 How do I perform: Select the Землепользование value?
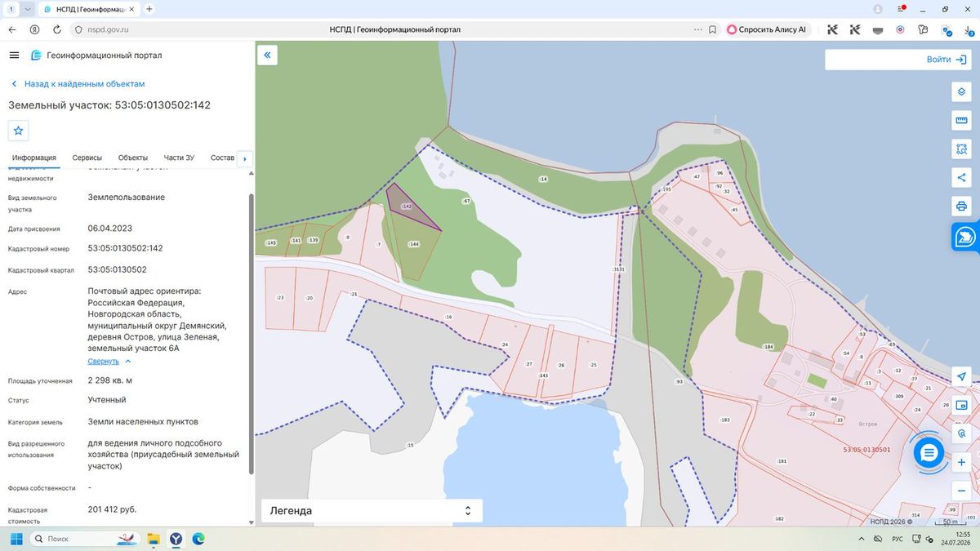pyautogui.click(x=127, y=198)
